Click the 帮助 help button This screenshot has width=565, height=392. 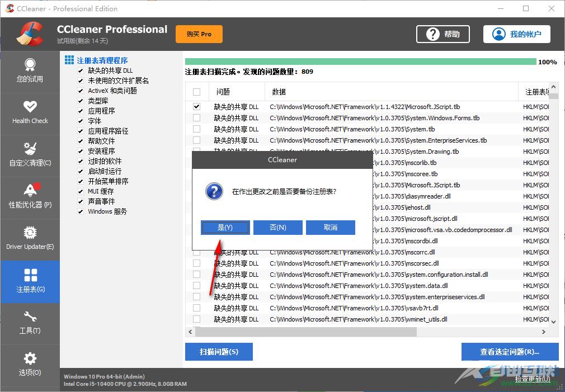click(x=442, y=34)
